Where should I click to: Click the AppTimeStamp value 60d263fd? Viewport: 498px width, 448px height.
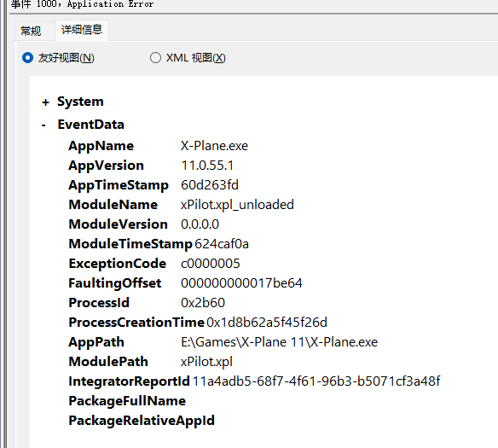point(210,185)
